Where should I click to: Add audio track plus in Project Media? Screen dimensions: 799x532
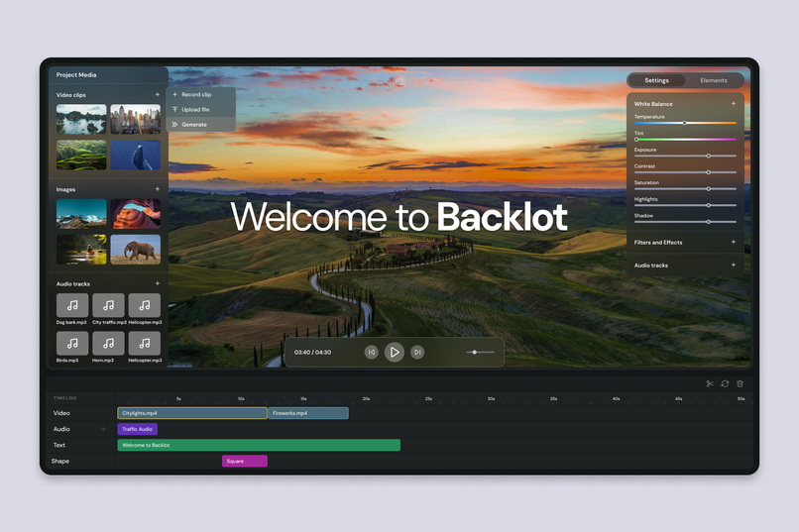click(x=157, y=283)
